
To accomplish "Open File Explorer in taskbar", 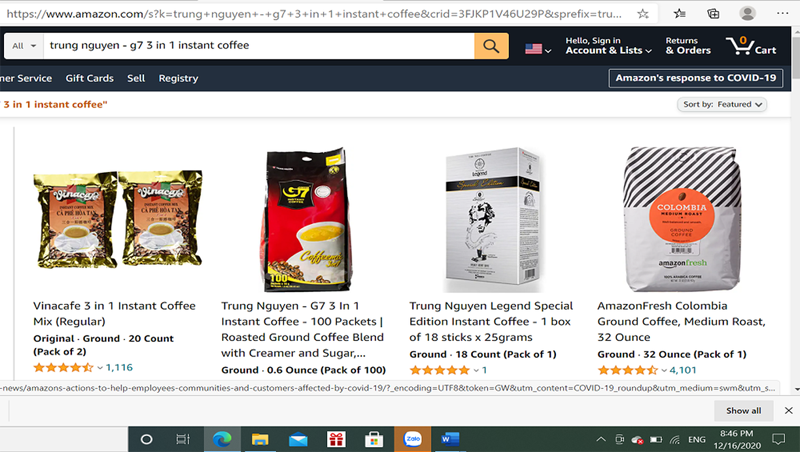I will [260, 439].
